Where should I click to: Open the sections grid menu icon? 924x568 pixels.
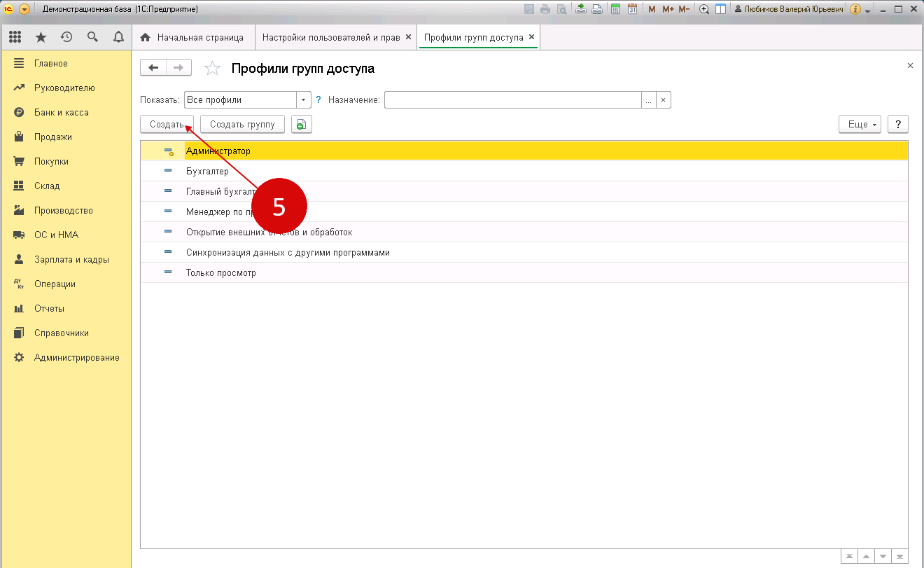[15, 37]
